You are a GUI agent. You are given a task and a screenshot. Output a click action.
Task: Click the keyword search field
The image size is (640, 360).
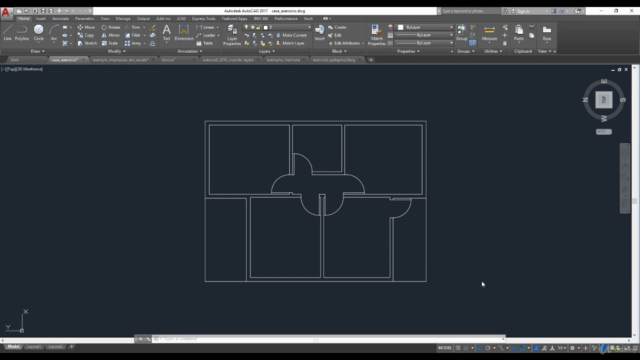coord(470,11)
